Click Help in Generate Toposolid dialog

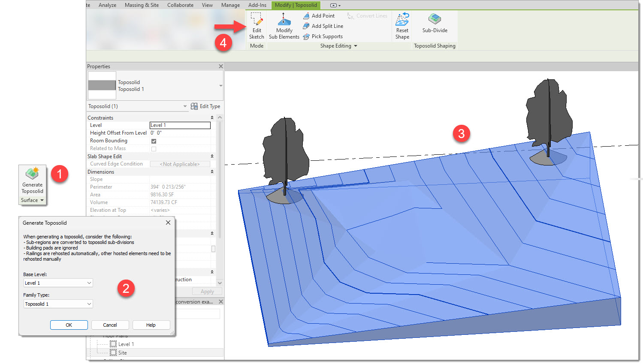pos(151,325)
